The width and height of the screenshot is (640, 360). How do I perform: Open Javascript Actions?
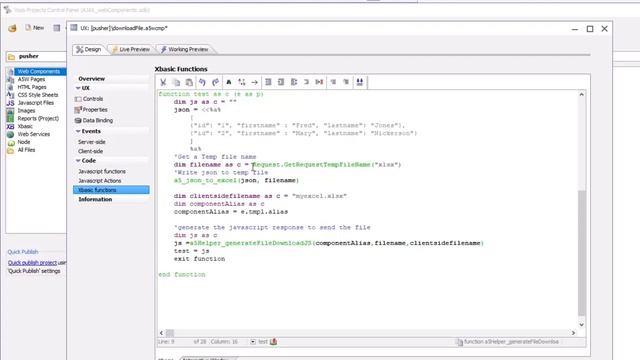click(100, 180)
